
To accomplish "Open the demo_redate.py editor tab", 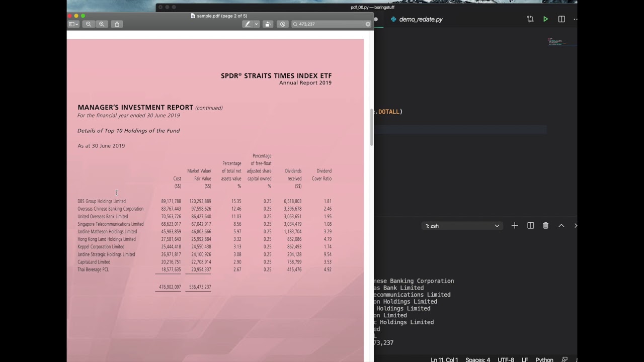I will [x=416, y=20].
